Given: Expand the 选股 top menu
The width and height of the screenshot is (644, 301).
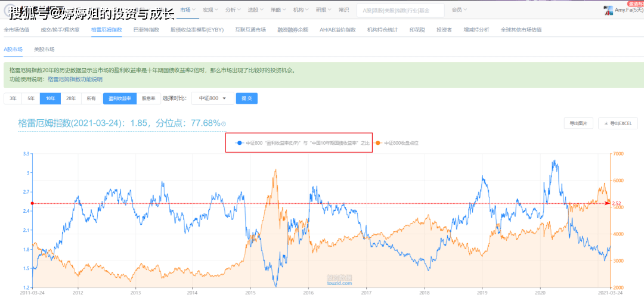Looking at the screenshot, I should (x=255, y=10).
